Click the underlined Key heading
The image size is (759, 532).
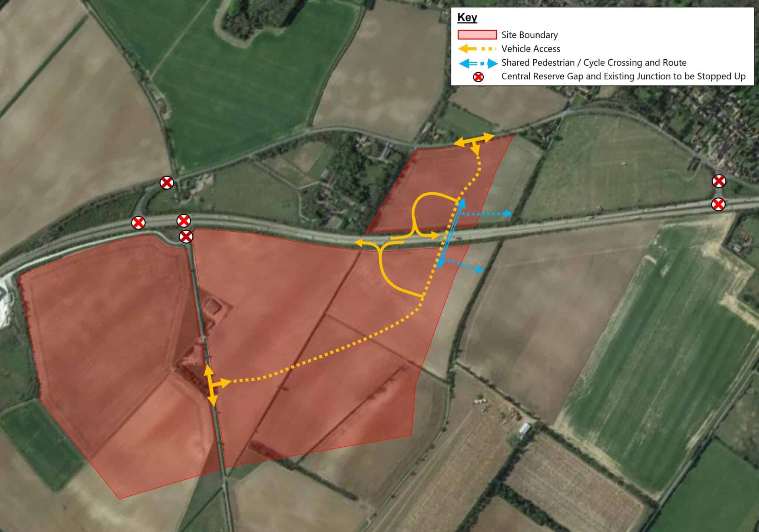pos(467,18)
